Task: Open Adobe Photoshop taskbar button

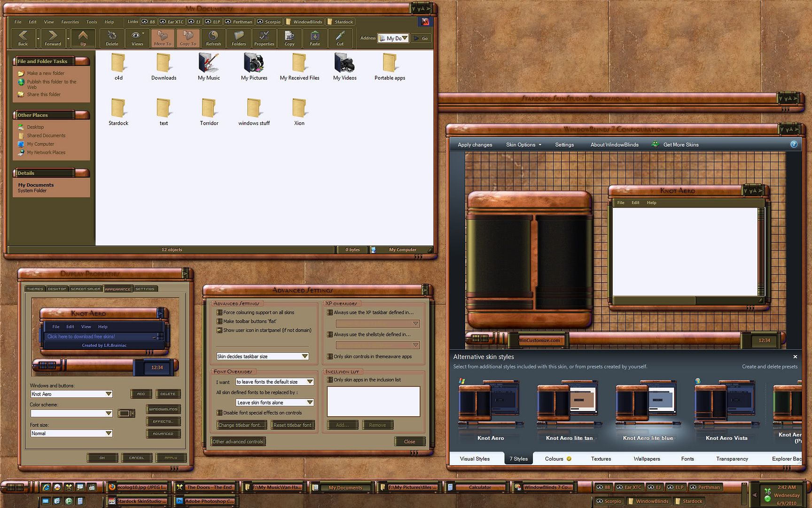Action: [x=205, y=501]
